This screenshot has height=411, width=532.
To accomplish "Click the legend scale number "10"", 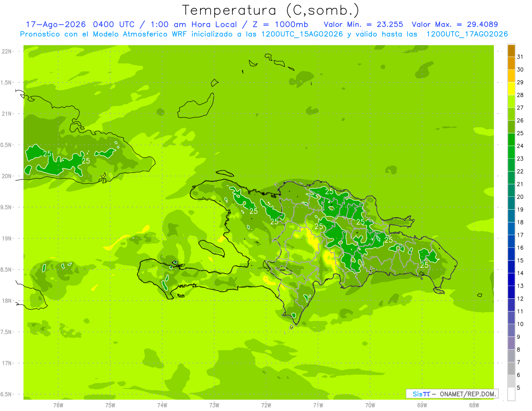I will coord(520,324).
